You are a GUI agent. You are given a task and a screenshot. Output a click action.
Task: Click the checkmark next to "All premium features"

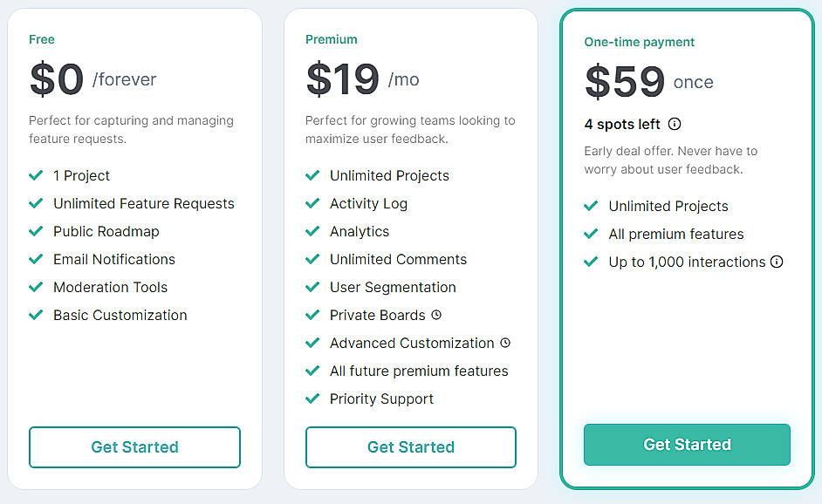coord(591,234)
